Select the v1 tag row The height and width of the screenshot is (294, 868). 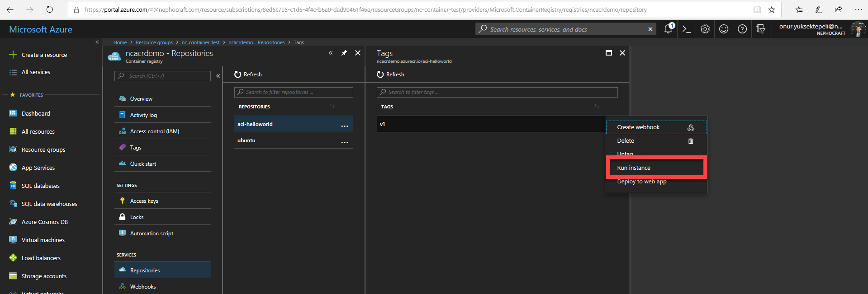point(491,124)
